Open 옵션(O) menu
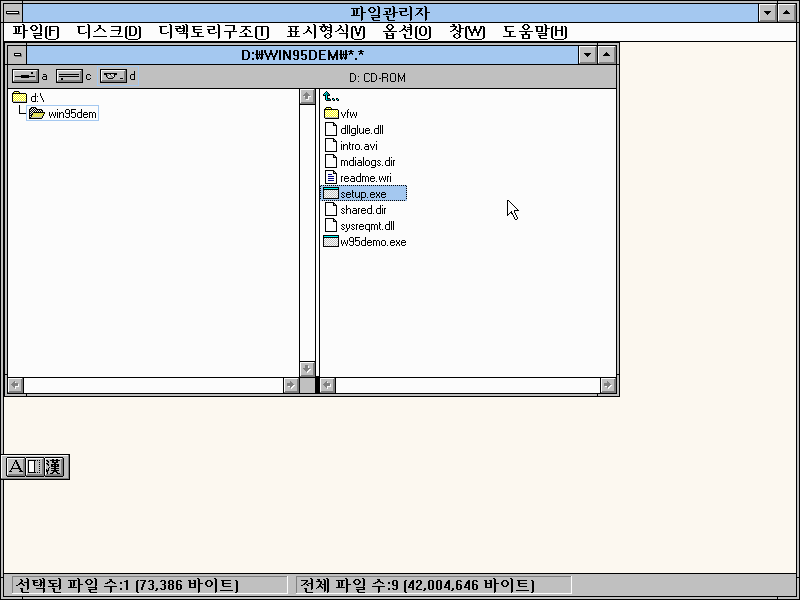 point(407,32)
